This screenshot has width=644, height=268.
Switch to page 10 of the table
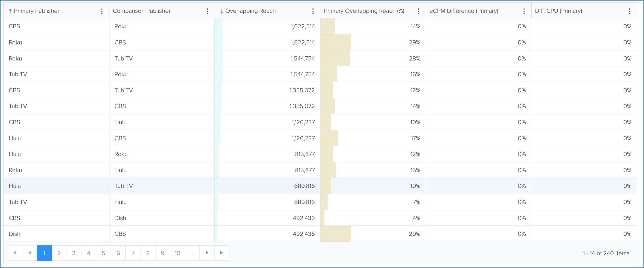(177, 253)
